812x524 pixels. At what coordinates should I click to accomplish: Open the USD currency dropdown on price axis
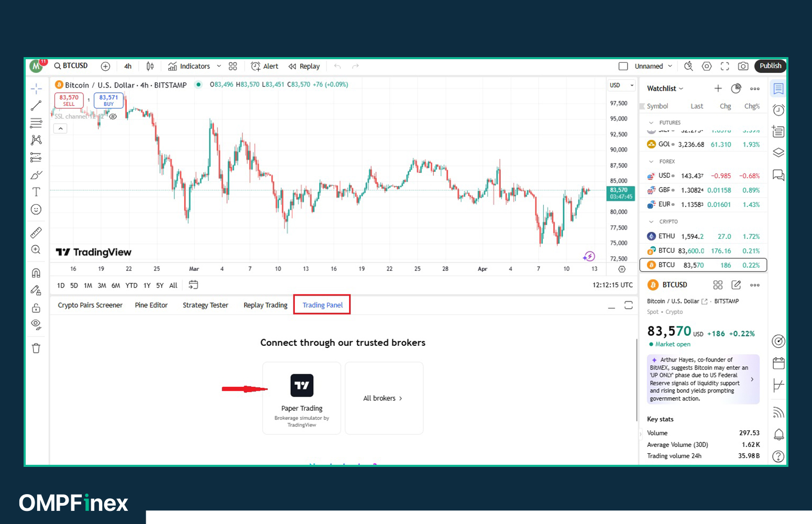[x=621, y=85]
